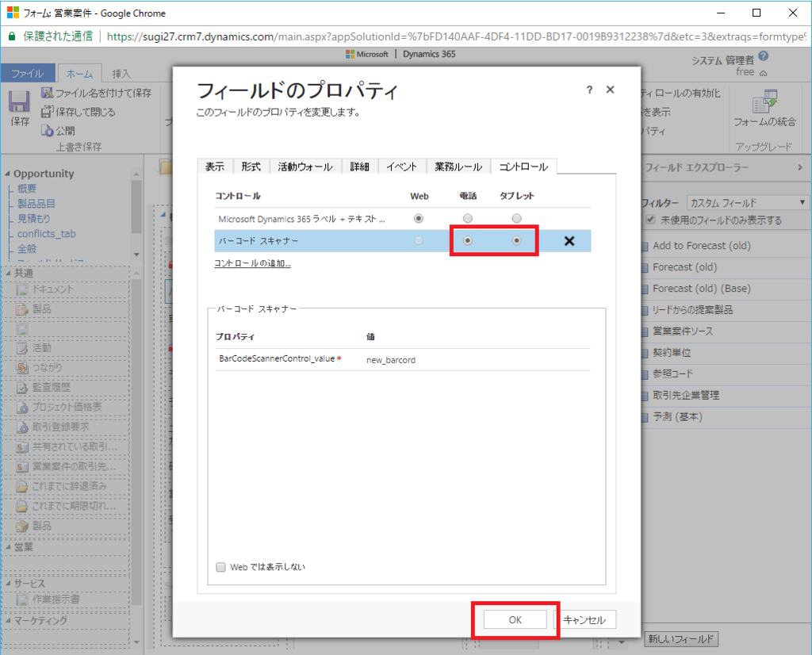Open the 形式 tab

click(x=251, y=167)
